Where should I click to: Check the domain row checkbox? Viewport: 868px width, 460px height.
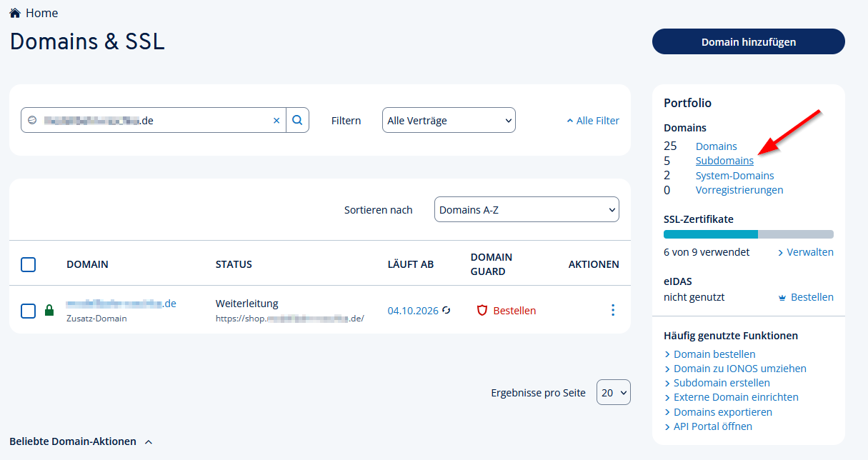tap(28, 311)
